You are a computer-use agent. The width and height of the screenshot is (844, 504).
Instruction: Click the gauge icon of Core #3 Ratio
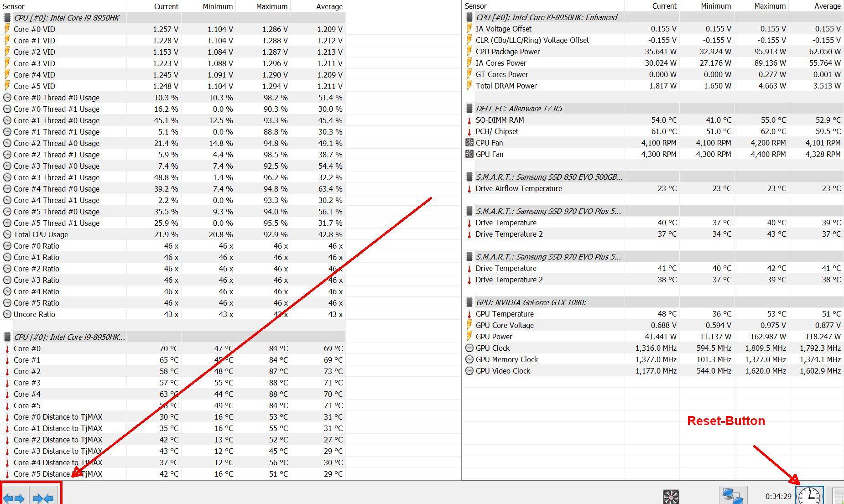tap(7, 280)
